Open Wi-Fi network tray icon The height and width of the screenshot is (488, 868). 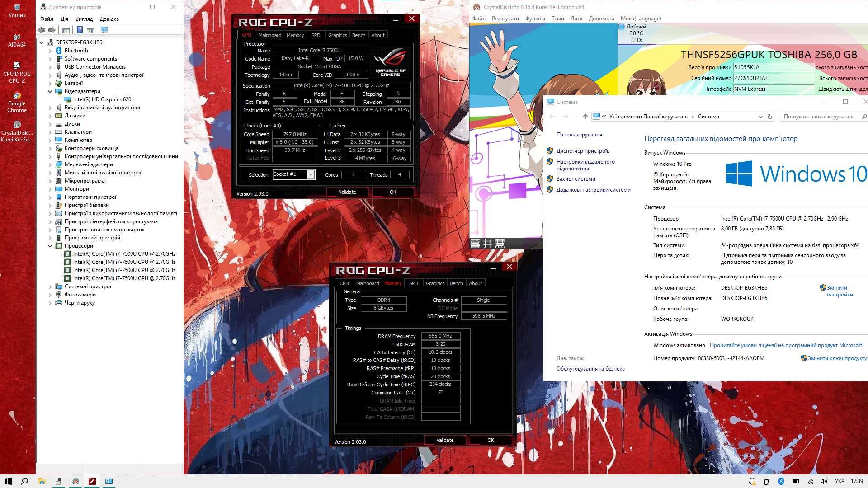pos(811,481)
